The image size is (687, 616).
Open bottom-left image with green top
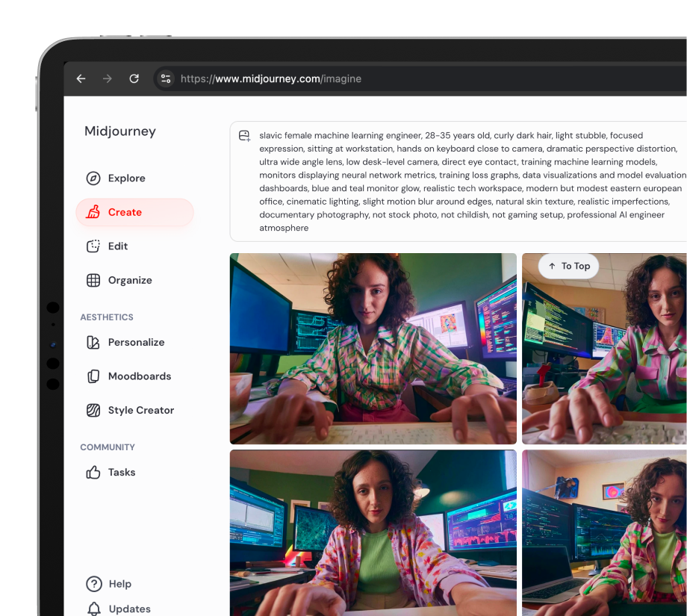(373, 533)
